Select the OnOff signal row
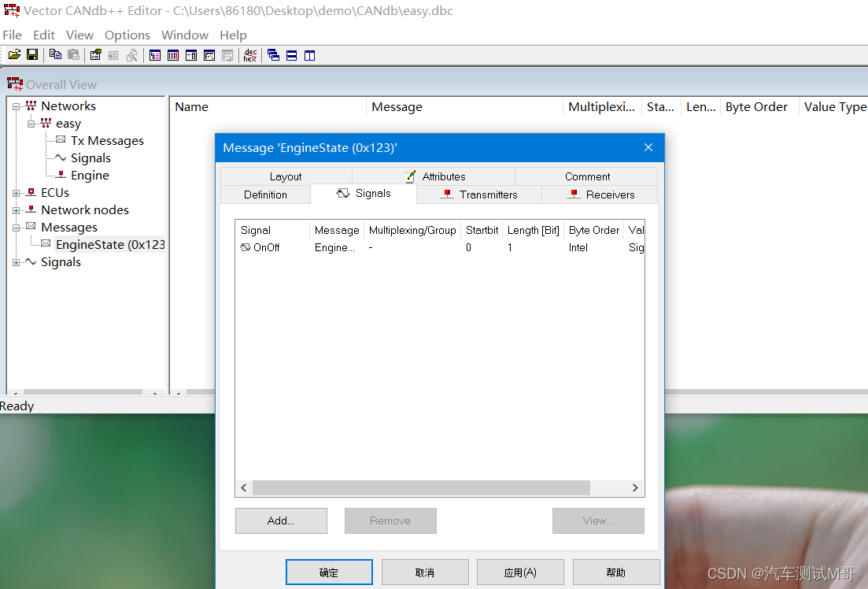 (440, 248)
